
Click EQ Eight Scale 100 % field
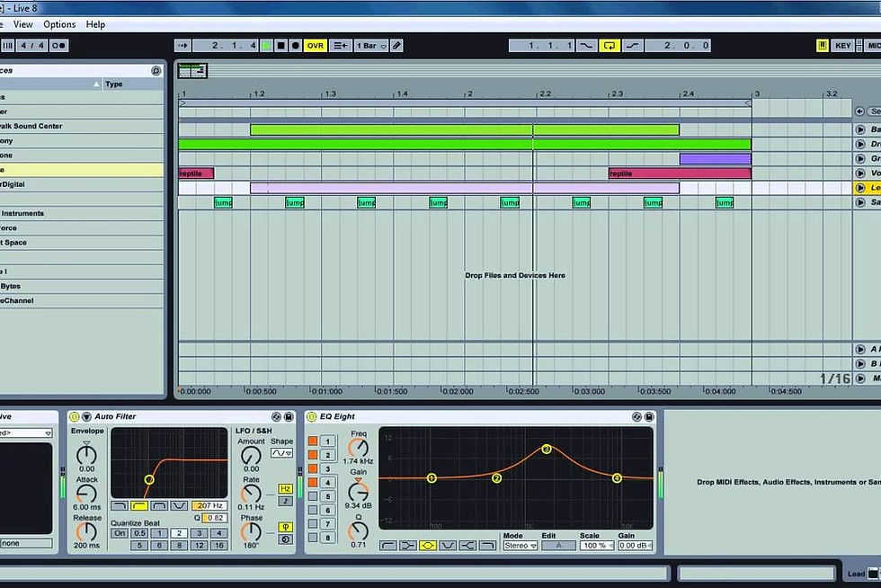pyautogui.click(x=597, y=545)
